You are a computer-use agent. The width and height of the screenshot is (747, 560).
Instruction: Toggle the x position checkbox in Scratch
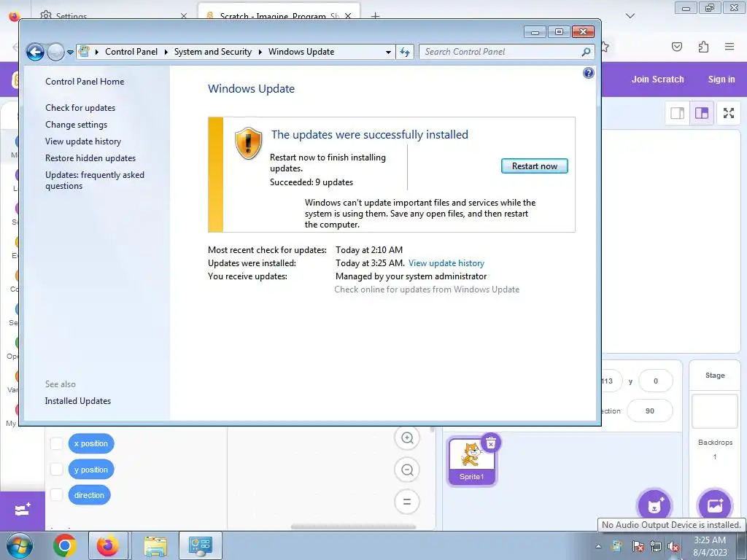point(56,443)
